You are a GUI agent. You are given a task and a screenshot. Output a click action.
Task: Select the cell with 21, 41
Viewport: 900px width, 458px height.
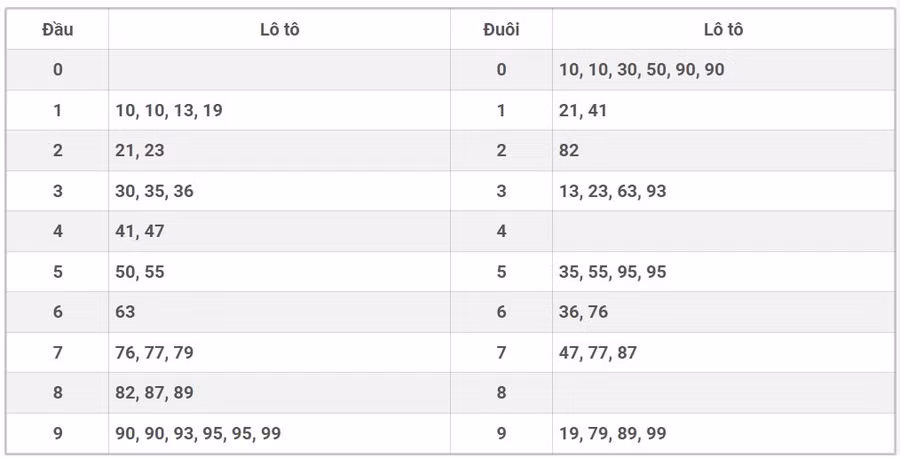(x=583, y=110)
